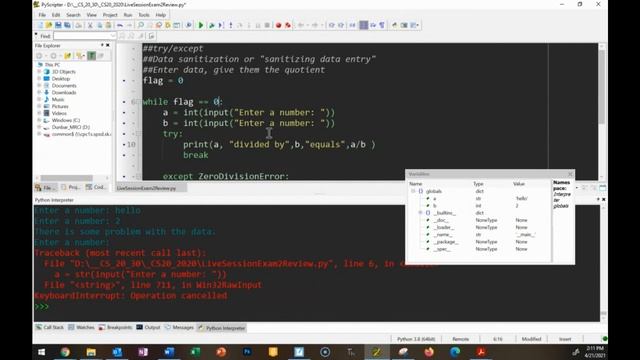Click the Save All icon in toolbar

point(67,25)
